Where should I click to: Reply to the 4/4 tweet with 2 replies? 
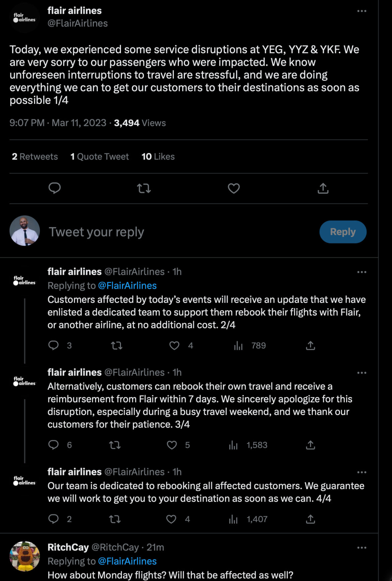pos(54,519)
